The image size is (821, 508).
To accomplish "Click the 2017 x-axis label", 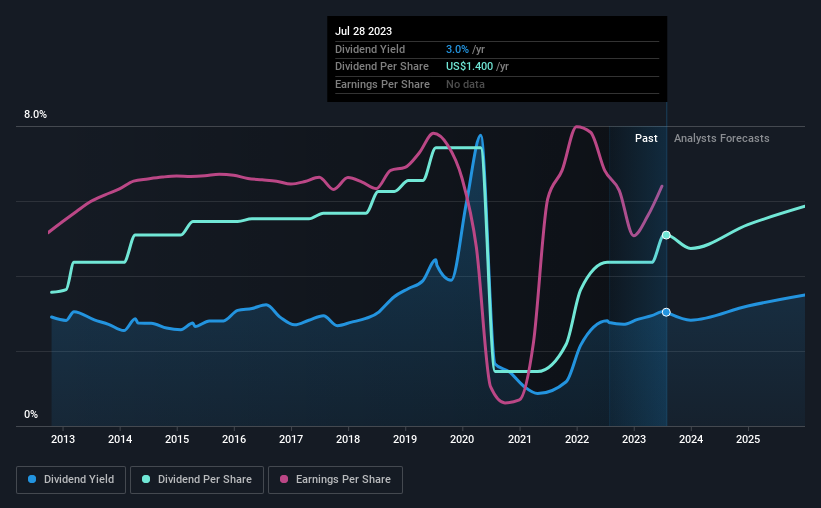I will click(291, 439).
